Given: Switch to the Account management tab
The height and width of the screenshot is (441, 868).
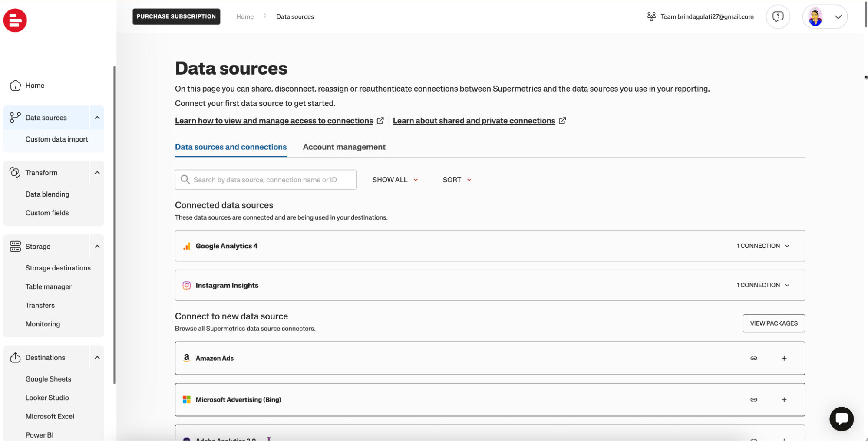Looking at the screenshot, I should coord(344,147).
